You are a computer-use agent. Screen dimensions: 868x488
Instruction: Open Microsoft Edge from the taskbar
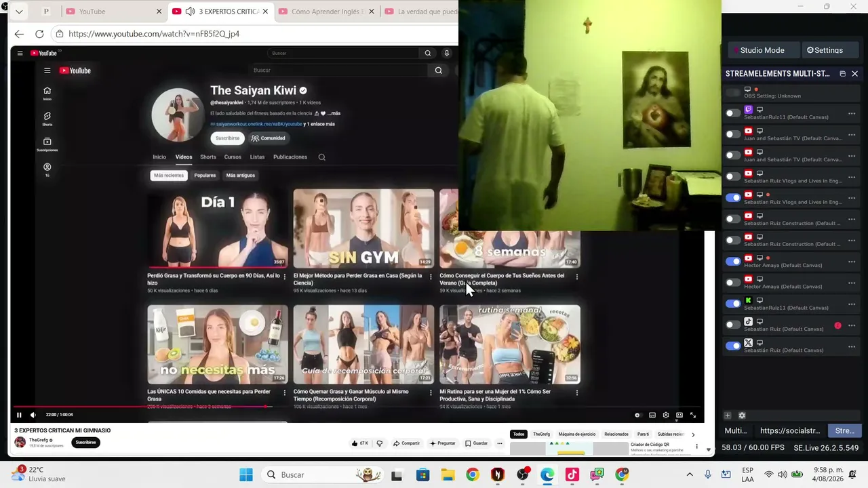547,474
